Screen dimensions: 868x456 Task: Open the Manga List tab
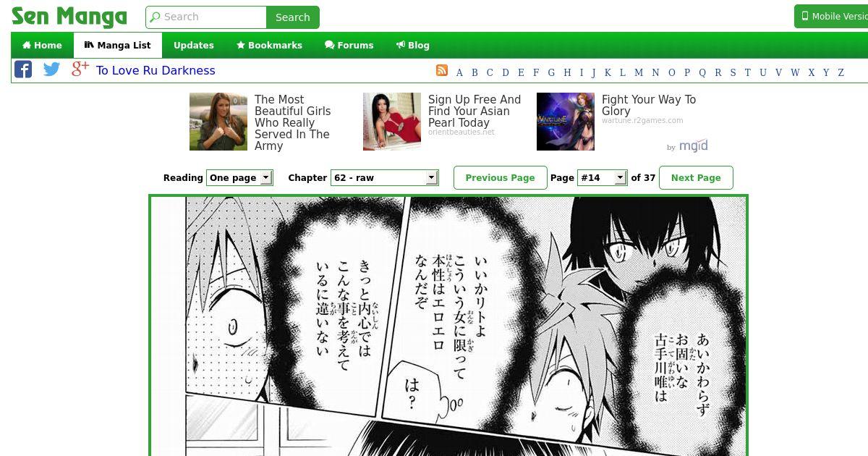[x=117, y=45]
